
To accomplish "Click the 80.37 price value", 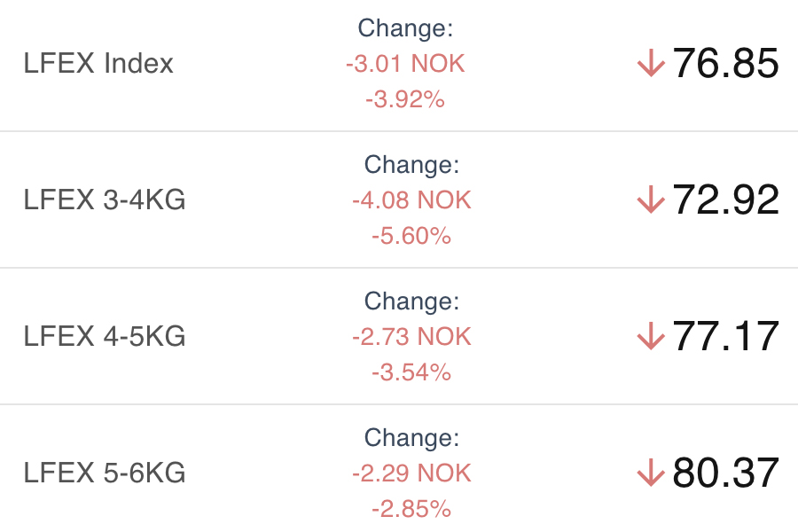I will [725, 473].
